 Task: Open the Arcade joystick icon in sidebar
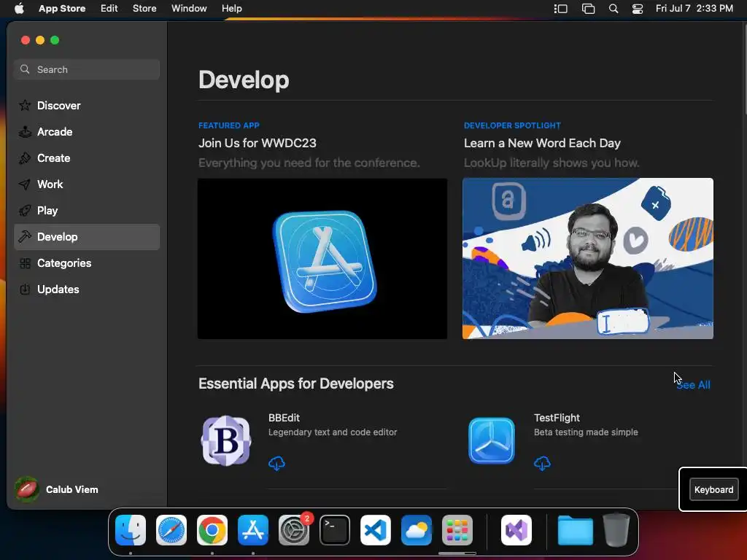point(25,131)
